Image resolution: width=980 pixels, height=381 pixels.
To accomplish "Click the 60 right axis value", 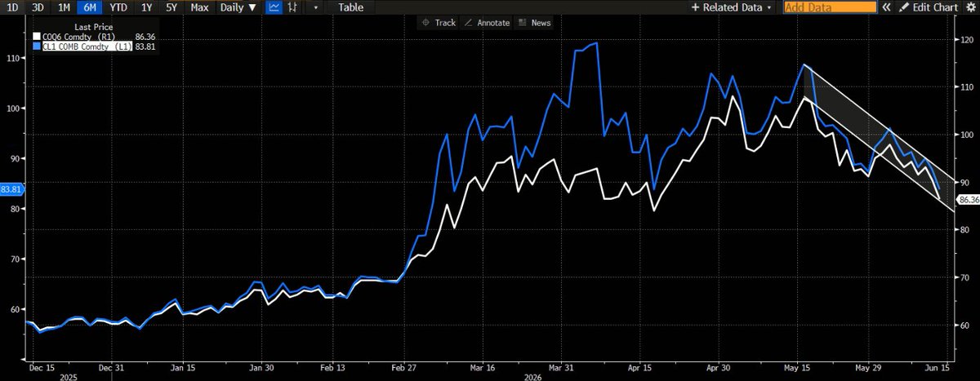I will tap(964, 326).
